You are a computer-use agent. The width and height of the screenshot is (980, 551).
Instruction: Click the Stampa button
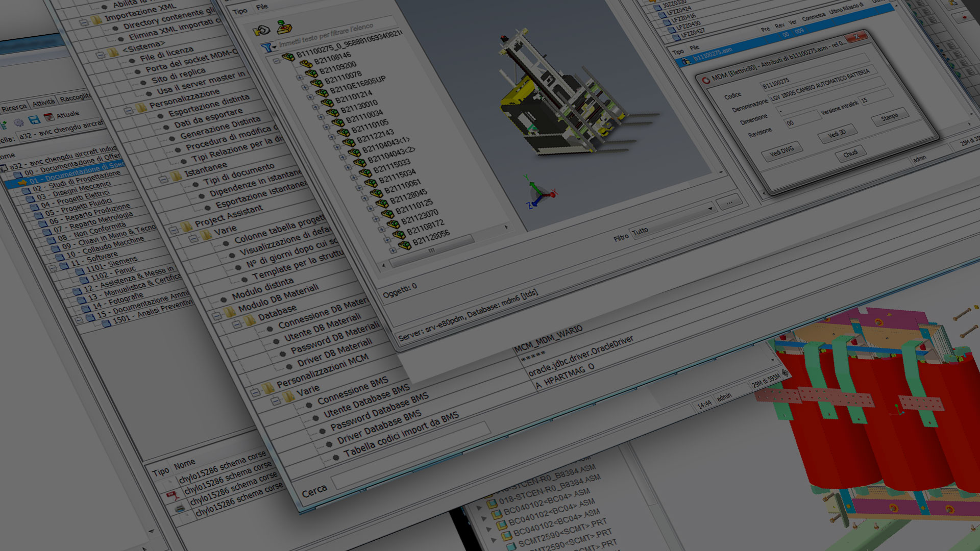click(889, 118)
